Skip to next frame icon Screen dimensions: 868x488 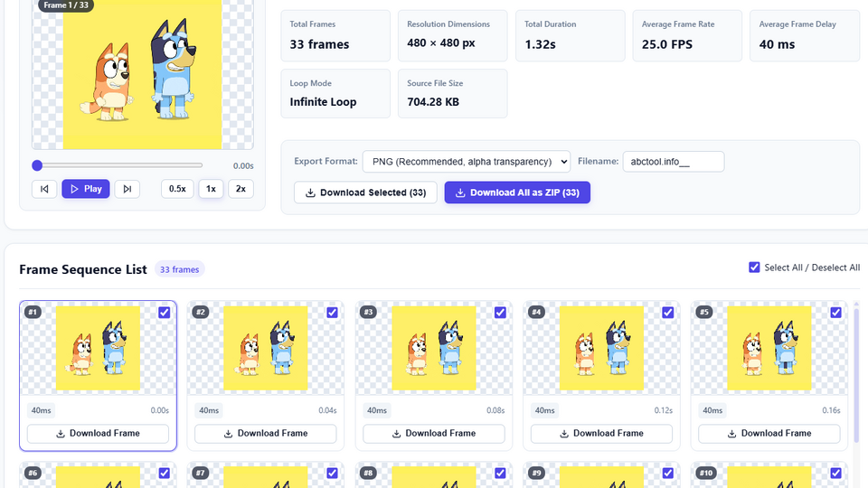pyautogui.click(x=127, y=189)
